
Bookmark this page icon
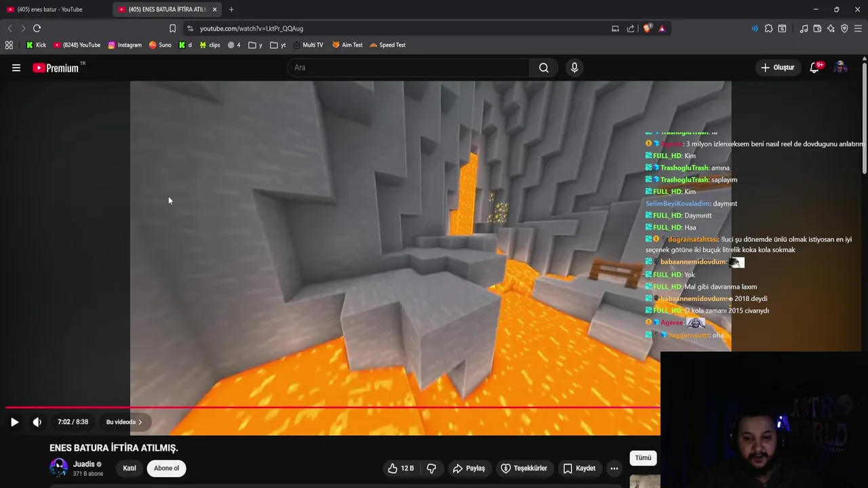[x=172, y=28]
